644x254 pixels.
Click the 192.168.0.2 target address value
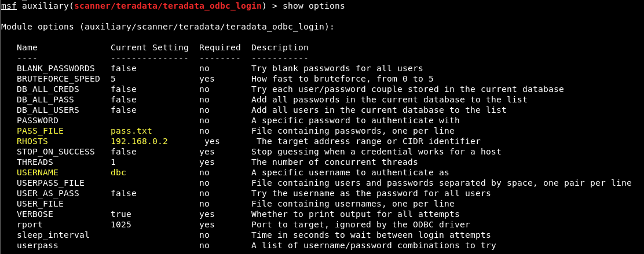[139, 141]
